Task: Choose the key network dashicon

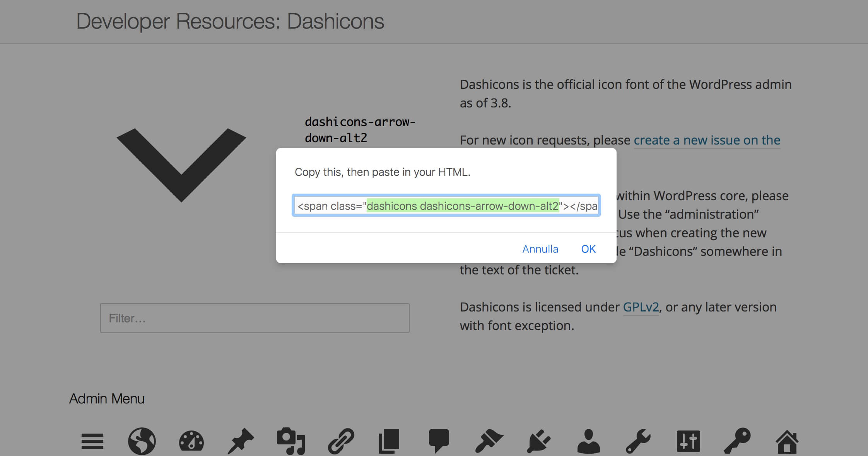Action: click(737, 441)
